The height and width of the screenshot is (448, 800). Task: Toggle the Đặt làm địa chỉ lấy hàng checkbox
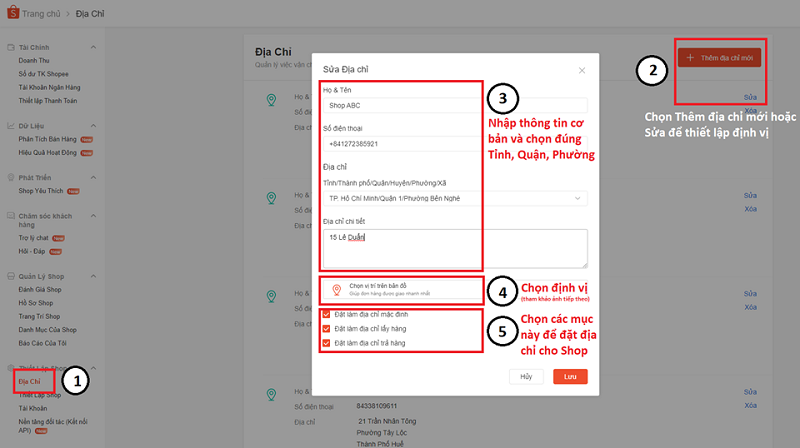coord(327,329)
